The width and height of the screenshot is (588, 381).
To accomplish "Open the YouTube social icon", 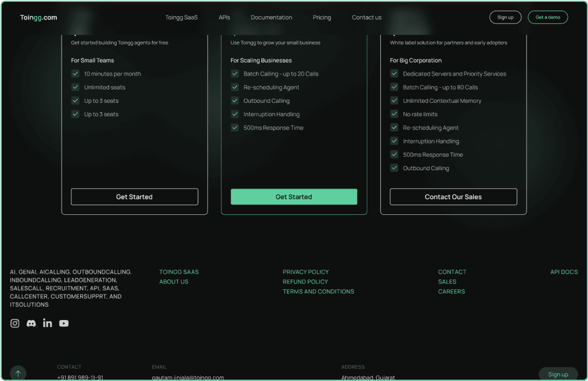I will [64, 323].
